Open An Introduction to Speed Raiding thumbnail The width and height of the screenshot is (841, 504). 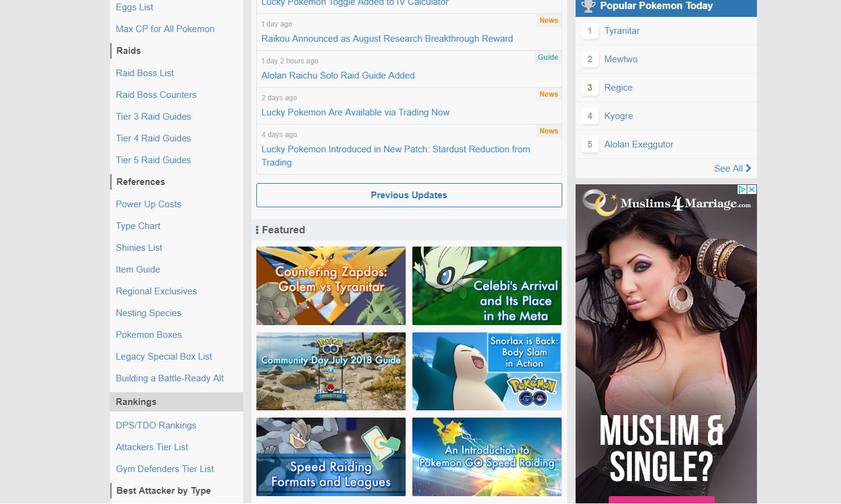tap(487, 457)
